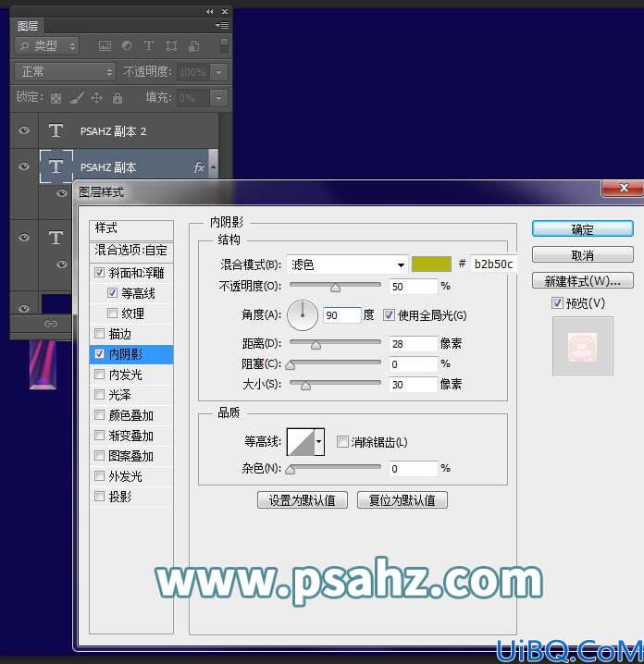Hide the PSAHZ 副本 layer

[24, 166]
